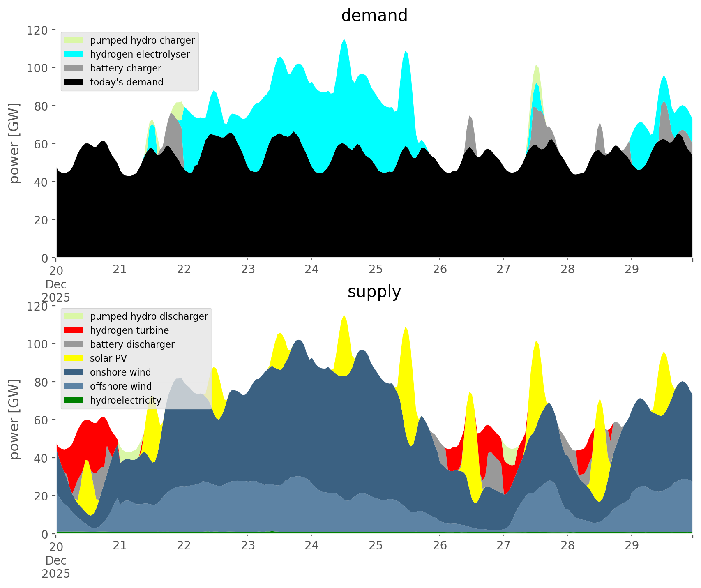Click the battery charger legend label
701x588 pixels.
pos(125,68)
